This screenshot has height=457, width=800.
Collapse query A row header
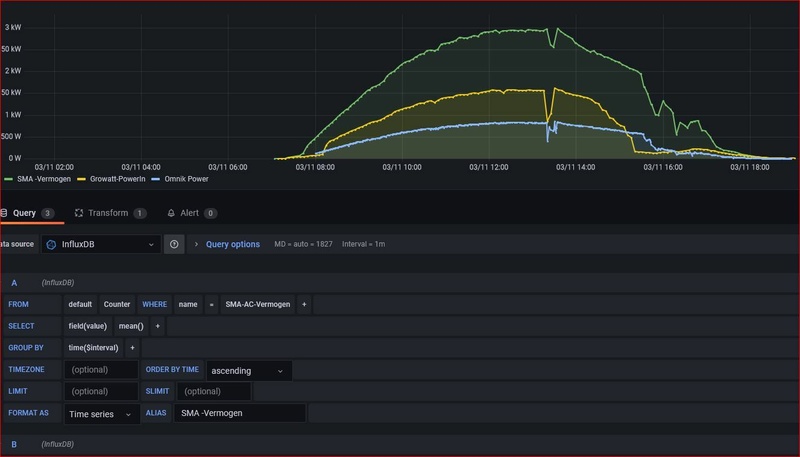click(14, 283)
